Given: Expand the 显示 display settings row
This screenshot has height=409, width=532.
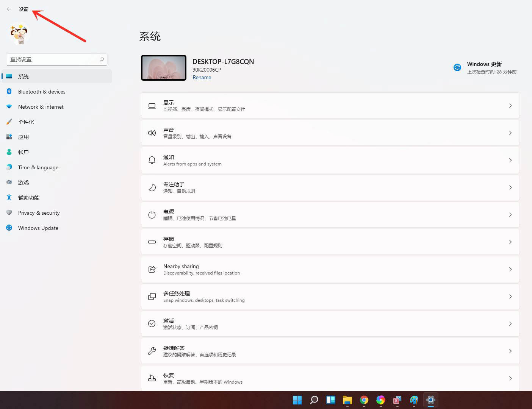Looking at the screenshot, I should (x=330, y=106).
